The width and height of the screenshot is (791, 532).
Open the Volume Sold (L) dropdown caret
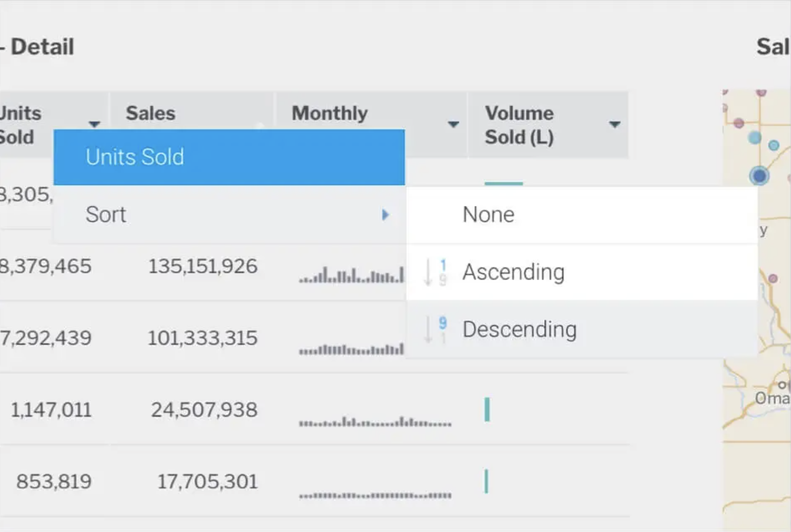click(x=614, y=124)
